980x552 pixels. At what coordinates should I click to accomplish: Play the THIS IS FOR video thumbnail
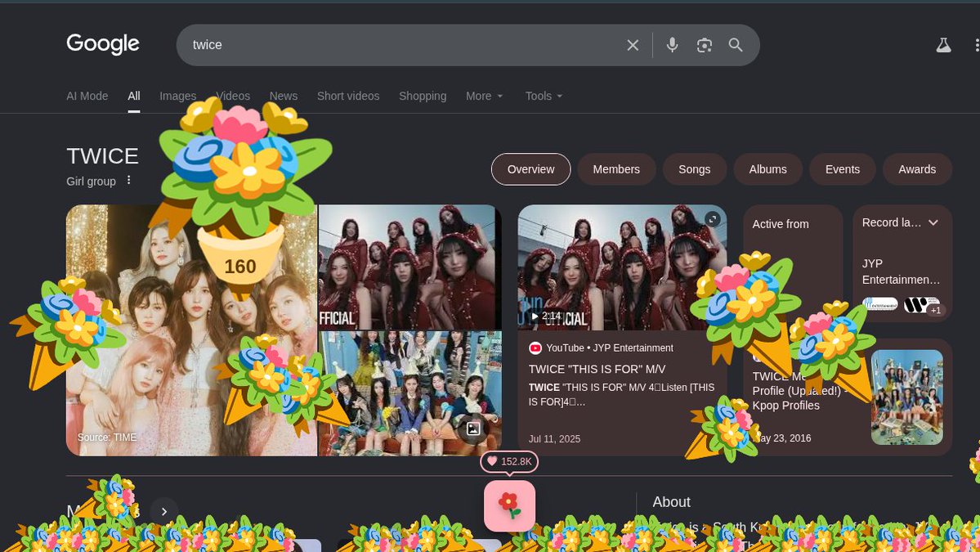(622, 267)
